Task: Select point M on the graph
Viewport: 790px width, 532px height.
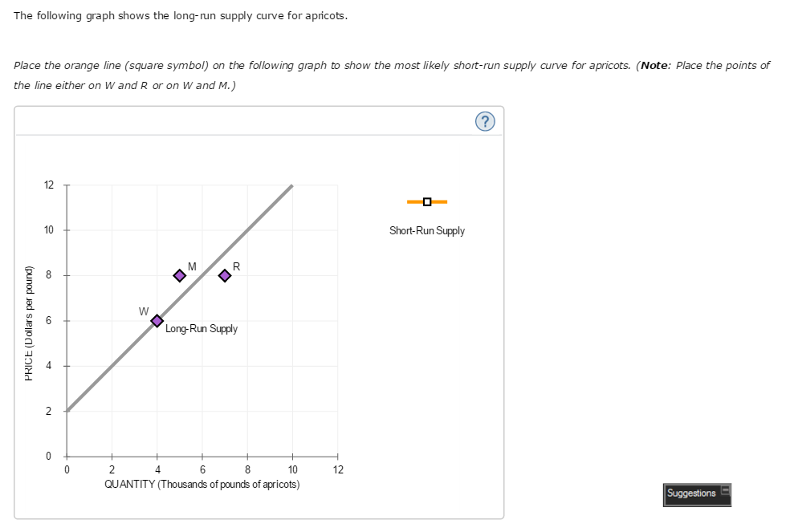Action: point(179,275)
